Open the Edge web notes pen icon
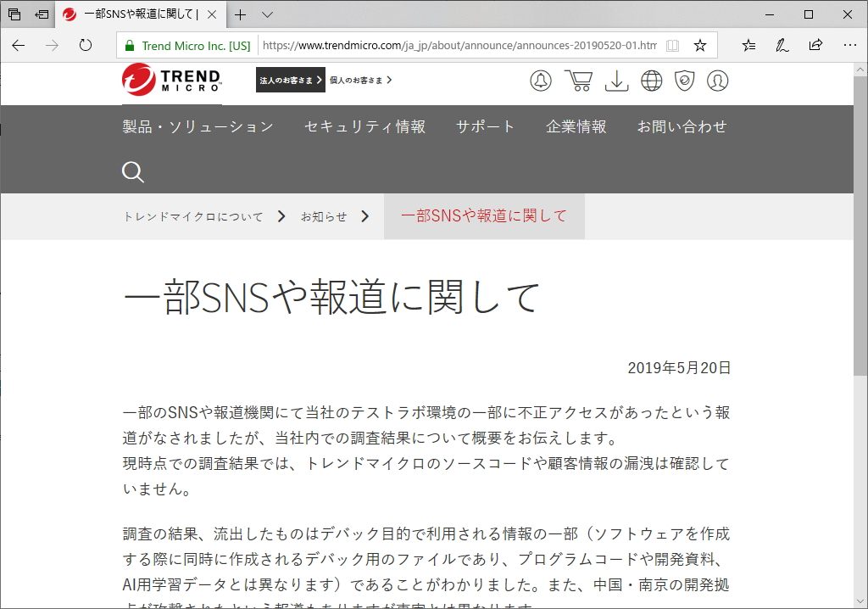Viewport: 868px width, 609px height. (781, 43)
